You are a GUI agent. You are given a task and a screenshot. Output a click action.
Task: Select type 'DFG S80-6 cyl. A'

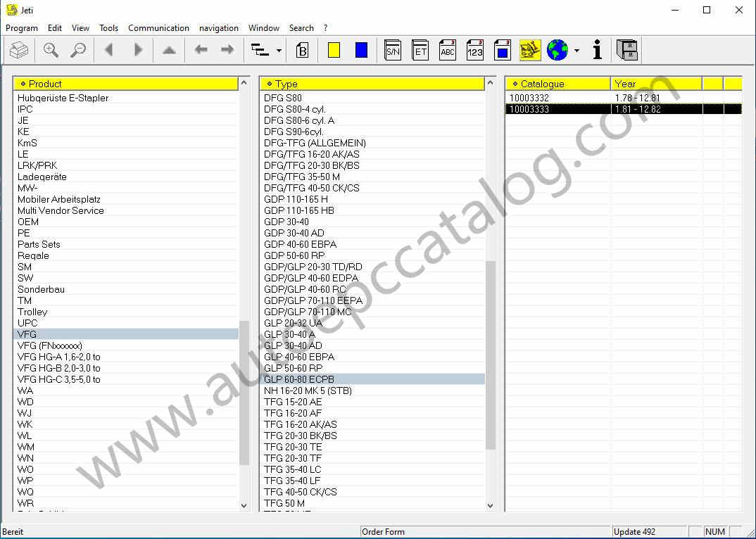[372, 120]
